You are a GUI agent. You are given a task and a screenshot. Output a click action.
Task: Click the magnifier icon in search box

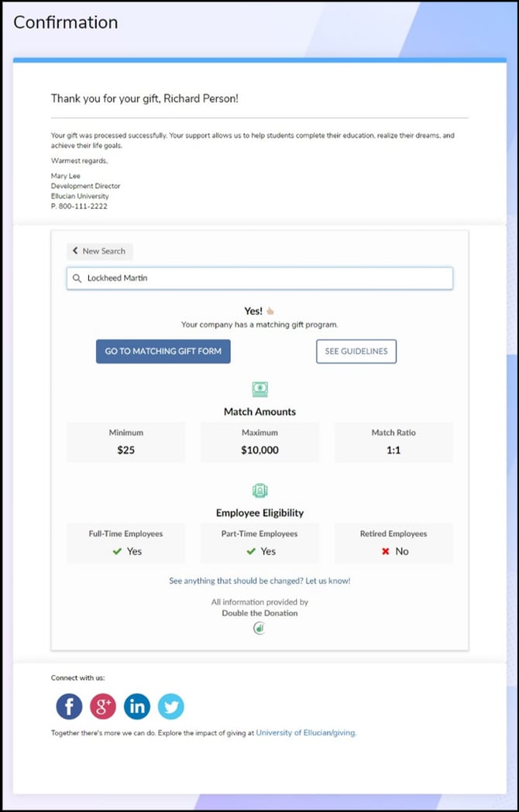[x=77, y=279]
